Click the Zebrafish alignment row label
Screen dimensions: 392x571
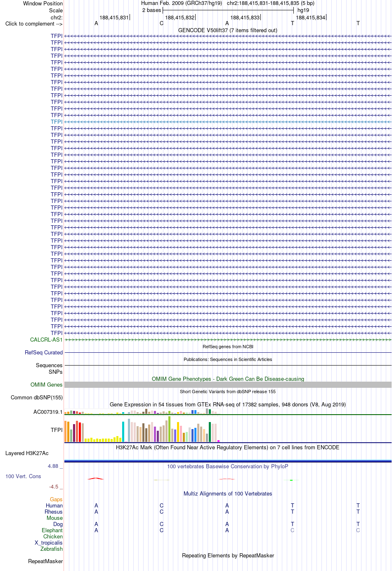52,549
